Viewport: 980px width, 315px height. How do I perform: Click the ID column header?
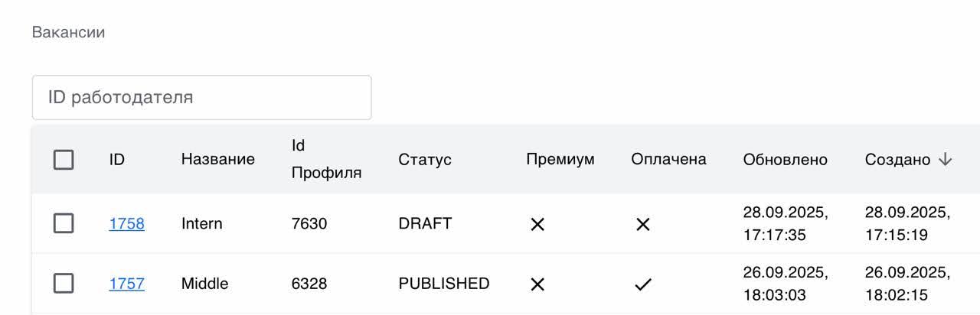[116, 160]
